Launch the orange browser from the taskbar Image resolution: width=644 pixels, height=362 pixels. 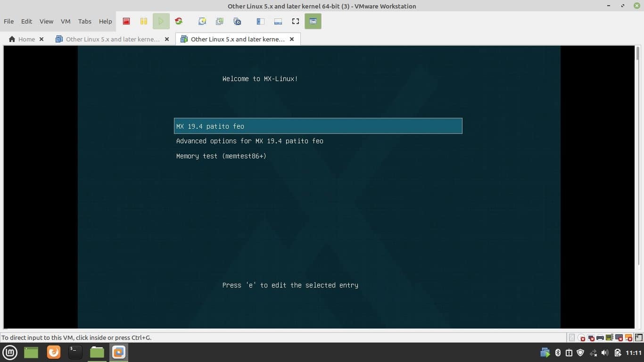coord(54,352)
